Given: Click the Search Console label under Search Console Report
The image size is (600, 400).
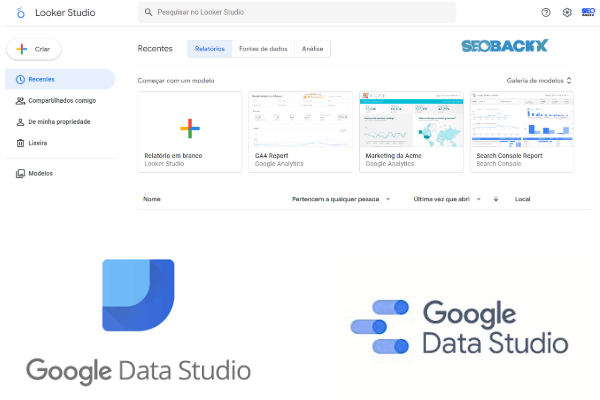Looking at the screenshot, I should [499, 163].
